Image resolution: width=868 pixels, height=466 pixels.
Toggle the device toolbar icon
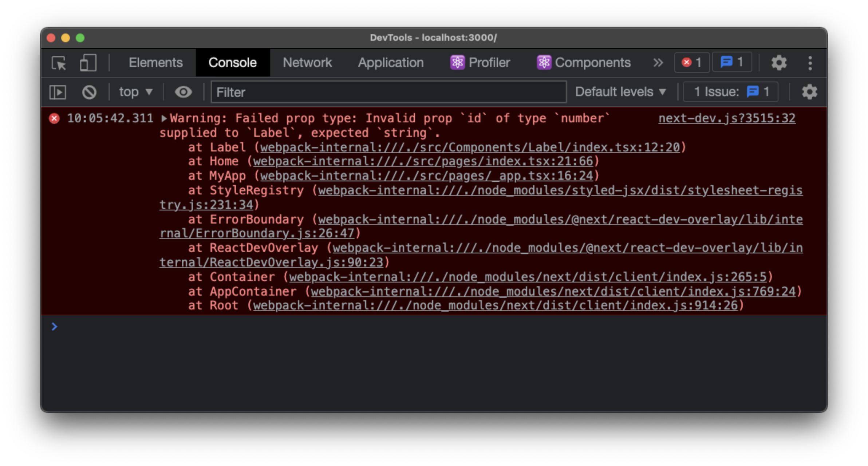pos(88,63)
